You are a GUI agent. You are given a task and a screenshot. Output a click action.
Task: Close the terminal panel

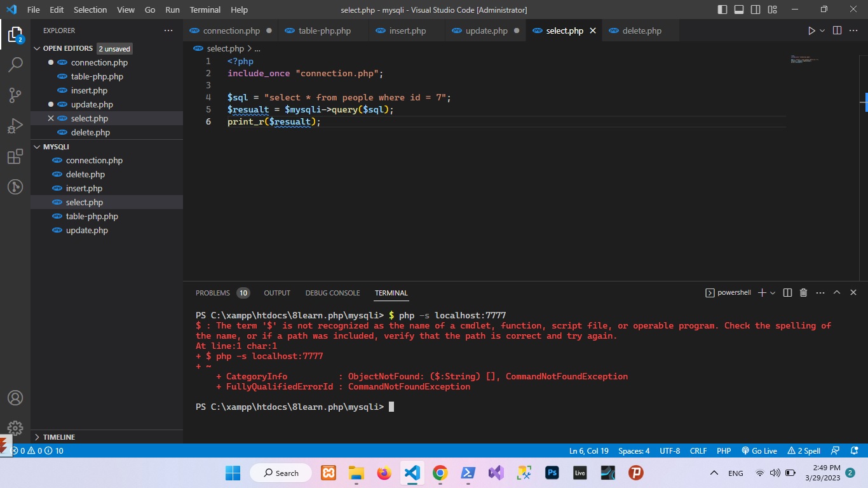(x=853, y=292)
